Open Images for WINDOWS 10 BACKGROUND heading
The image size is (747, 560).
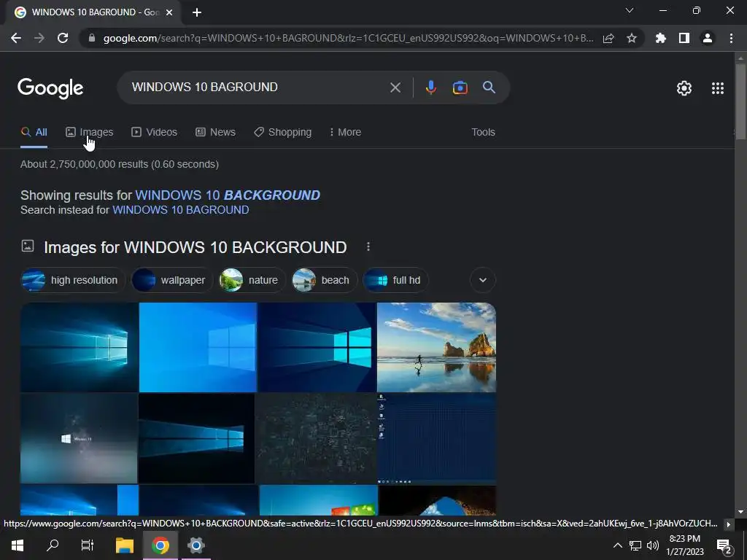click(x=196, y=248)
